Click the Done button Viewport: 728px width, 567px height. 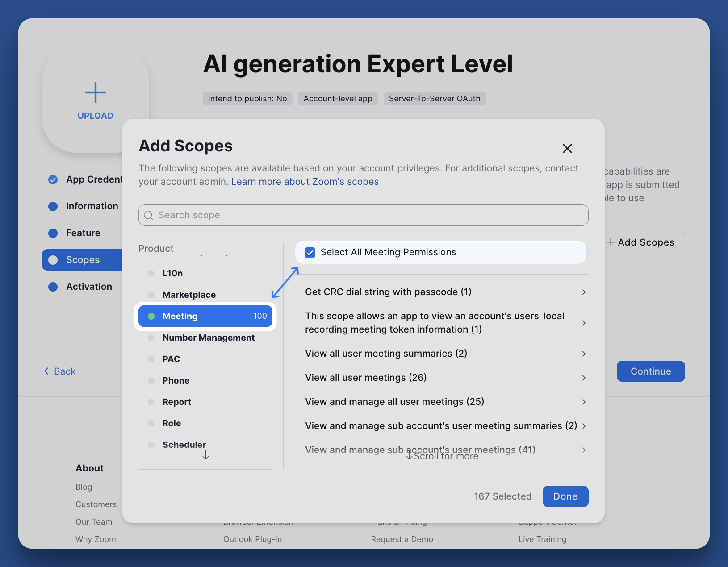(x=565, y=496)
